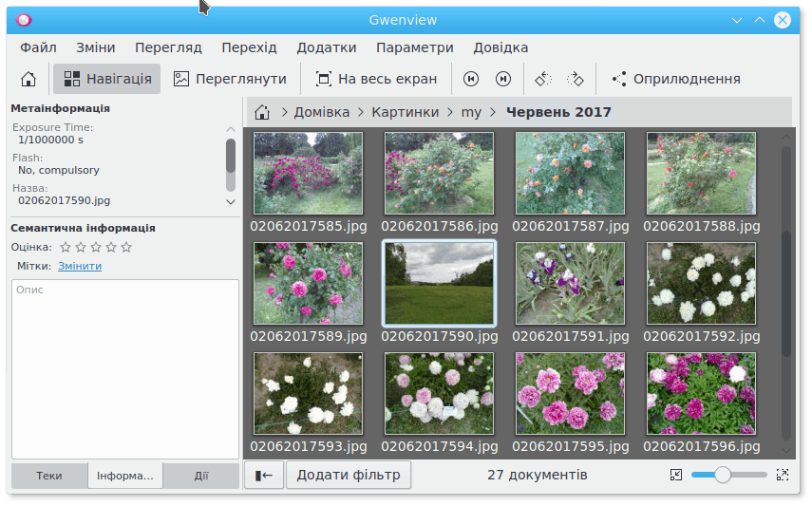Go to previous image using toolbar arrow
The image size is (812, 506).
tap(471, 79)
